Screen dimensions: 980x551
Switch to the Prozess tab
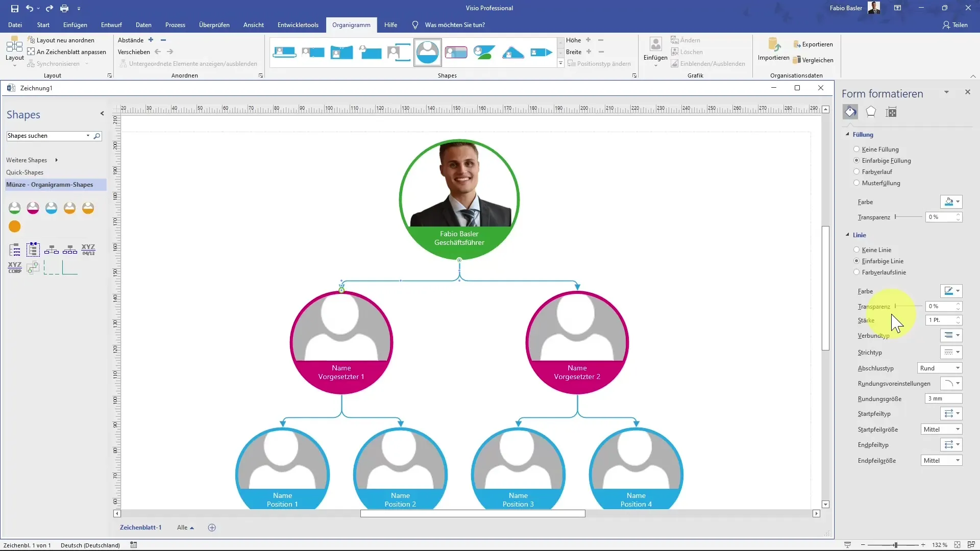(x=175, y=25)
